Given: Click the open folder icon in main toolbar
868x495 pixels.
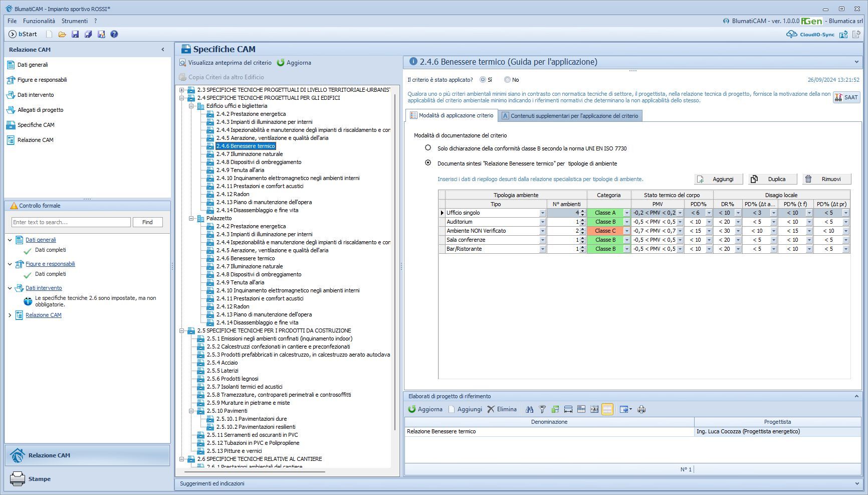Looking at the screenshot, I should click(x=62, y=34).
